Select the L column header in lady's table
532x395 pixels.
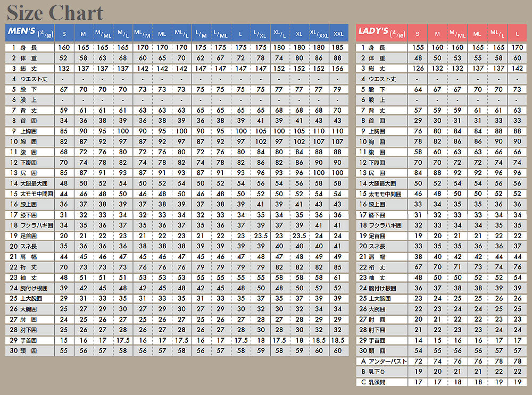tap(517, 33)
